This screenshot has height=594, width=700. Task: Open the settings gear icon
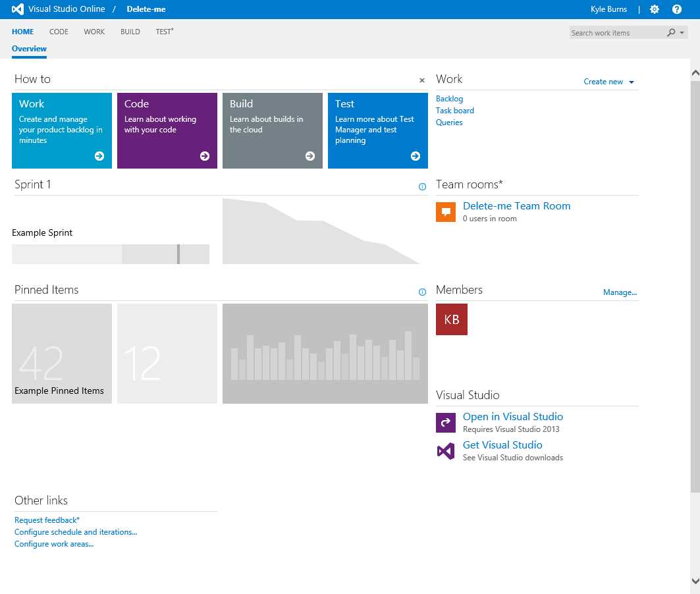pos(655,9)
